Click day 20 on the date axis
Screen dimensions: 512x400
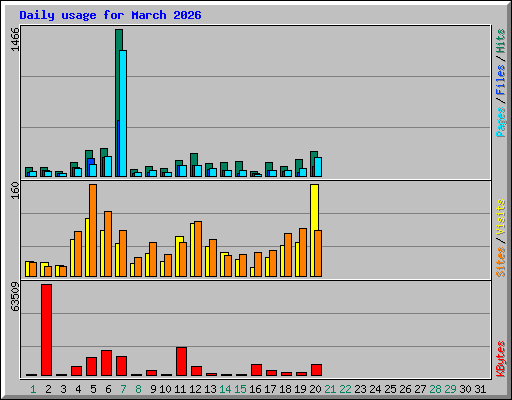pyautogui.click(x=315, y=389)
